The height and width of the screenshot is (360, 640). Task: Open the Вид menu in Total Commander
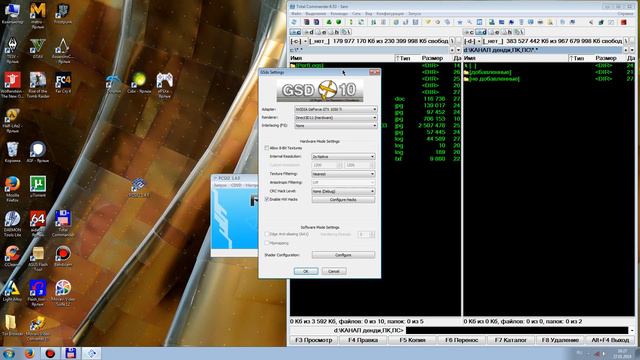(x=369, y=13)
